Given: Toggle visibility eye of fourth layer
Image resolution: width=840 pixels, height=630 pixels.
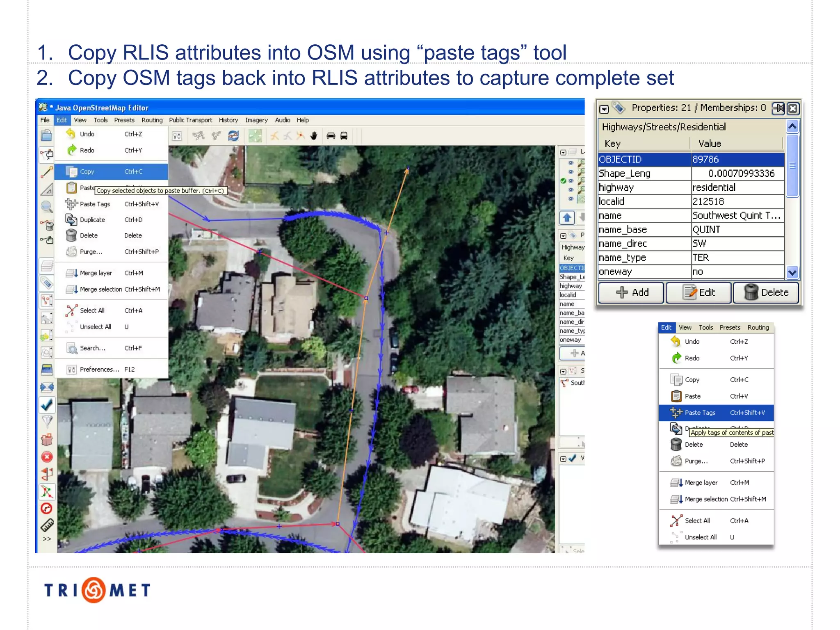Looking at the screenshot, I should pyautogui.click(x=570, y=190).
